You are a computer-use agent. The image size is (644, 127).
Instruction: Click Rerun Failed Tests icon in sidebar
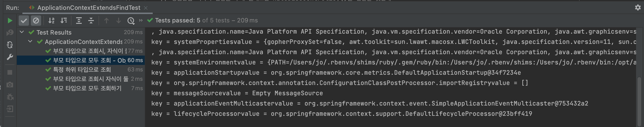pos(10,32)
